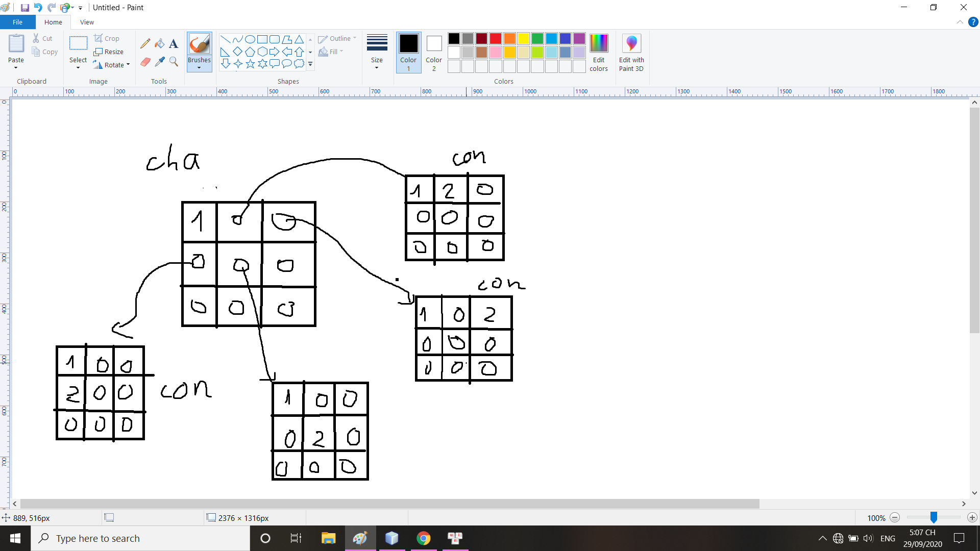Click the Resize button
The height and width of the screenshot is (551, 980).
pyautogui.click(x=109, y=52)
